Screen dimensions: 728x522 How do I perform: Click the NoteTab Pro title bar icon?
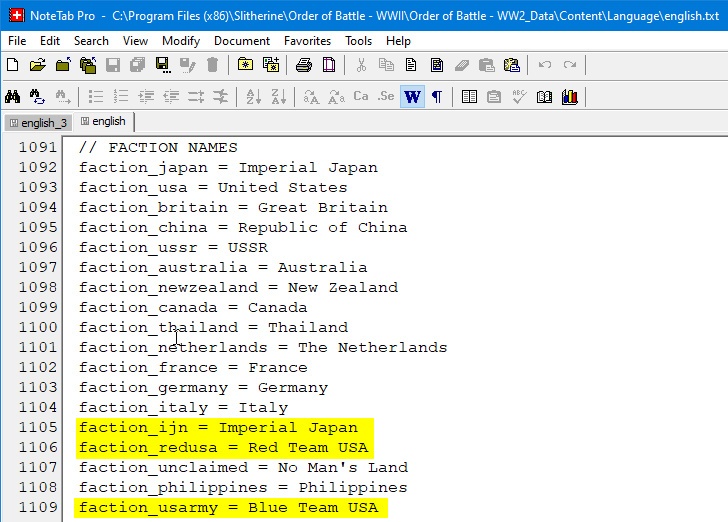(16, 15)
